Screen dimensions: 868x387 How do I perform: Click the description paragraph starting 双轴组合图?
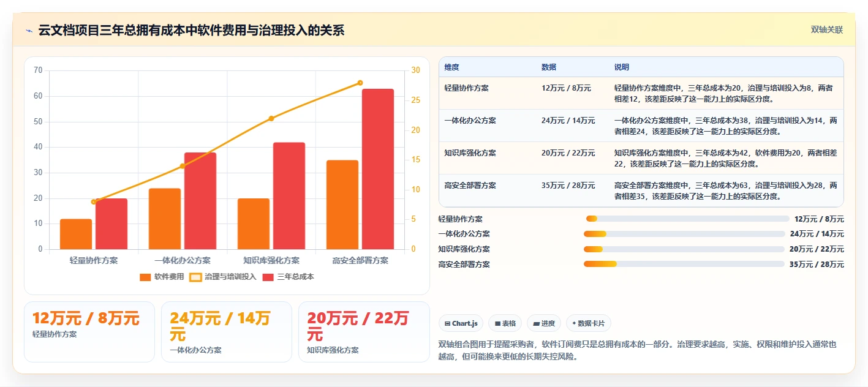638,350
